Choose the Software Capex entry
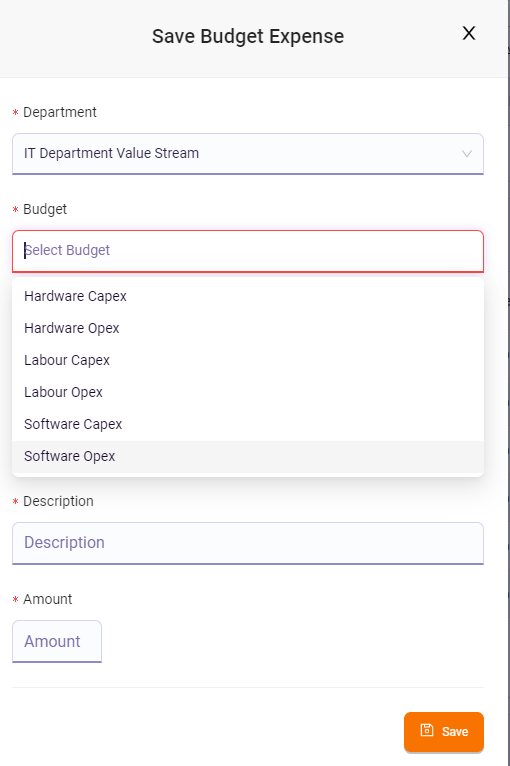The width and height of the screenshot is (510, 766). coord(248,424)
